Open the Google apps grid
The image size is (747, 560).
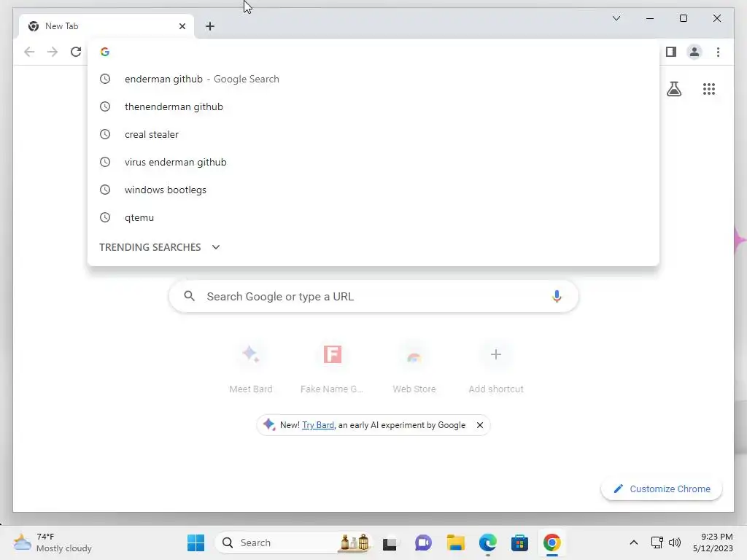pos(709,89)
